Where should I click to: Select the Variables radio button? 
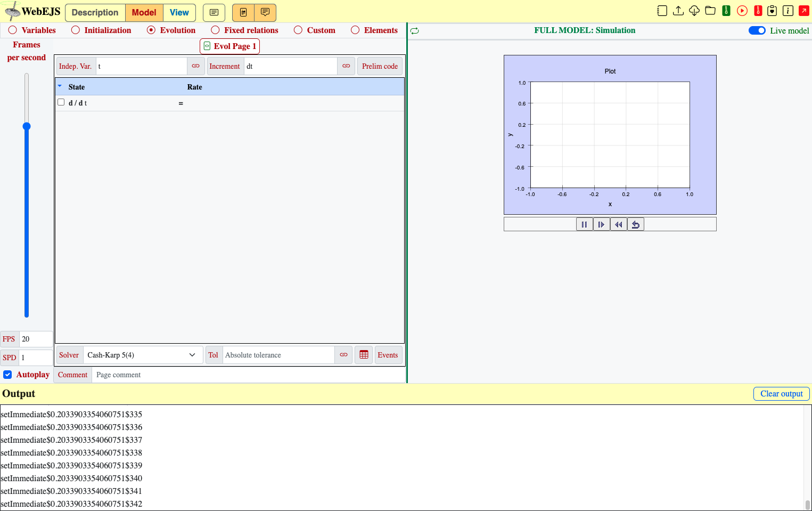point(13,30)
